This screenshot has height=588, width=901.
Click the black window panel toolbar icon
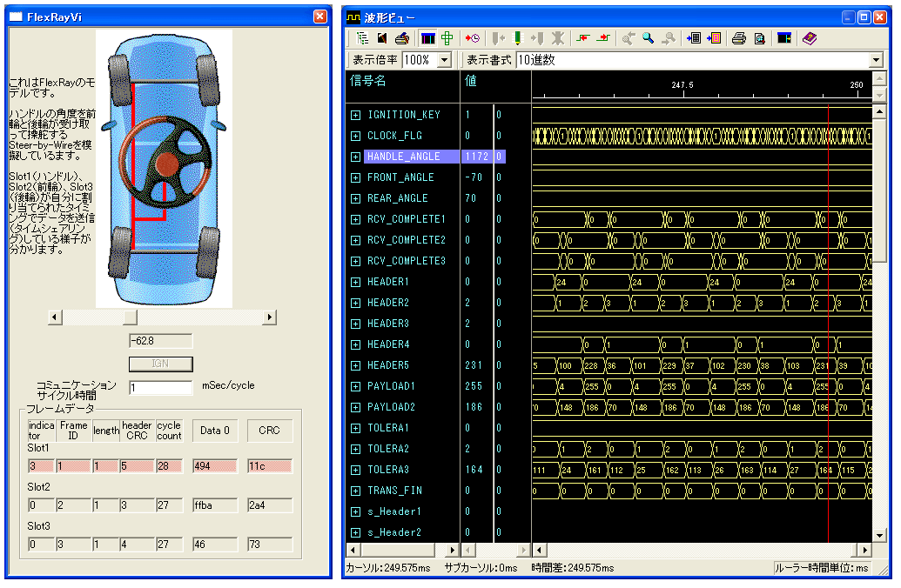pos(784,38)
